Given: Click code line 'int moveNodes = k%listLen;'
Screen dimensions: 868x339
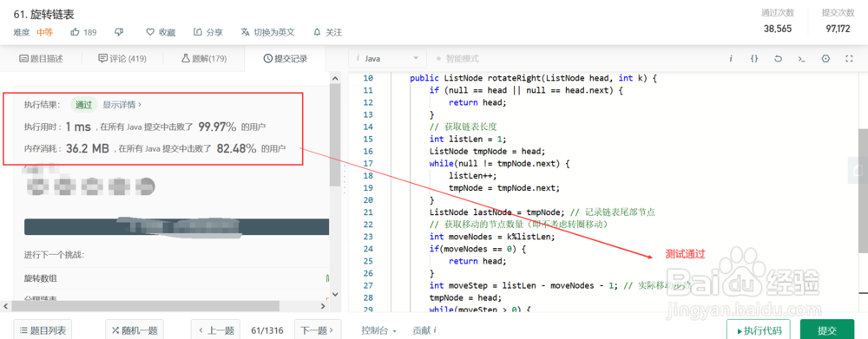Looking at the screenshot, I should coord(491,236).
